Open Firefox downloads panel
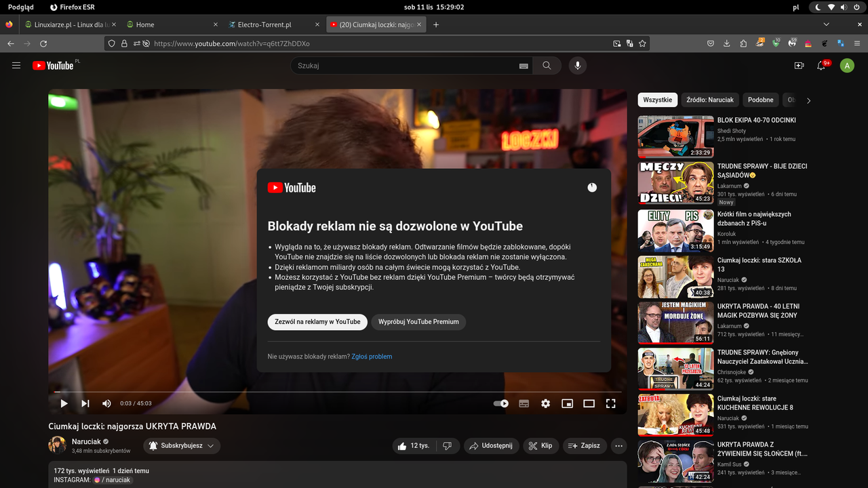868x488 pixels. tap(727, 43)
